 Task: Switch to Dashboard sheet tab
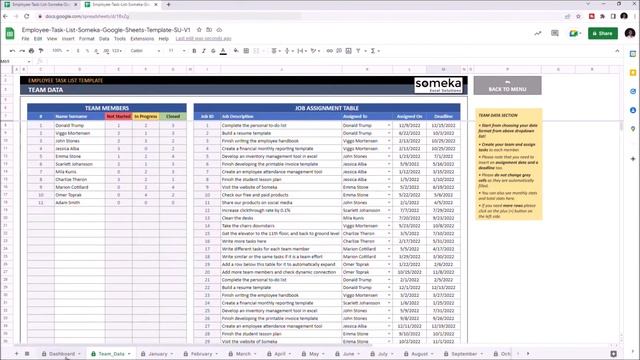point(62,353)
